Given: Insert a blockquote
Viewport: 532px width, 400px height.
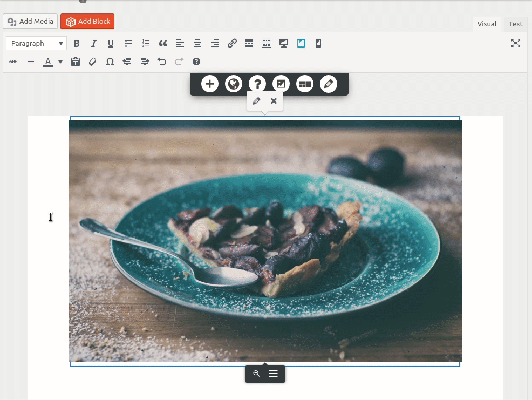Looking at the screenshot, I should tap(163, 43).
